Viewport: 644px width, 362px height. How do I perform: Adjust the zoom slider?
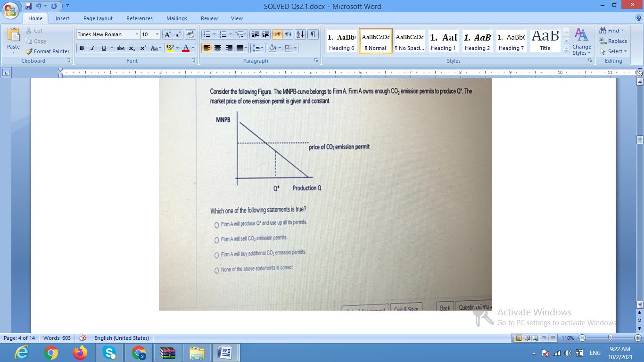[x=610, y=338]
